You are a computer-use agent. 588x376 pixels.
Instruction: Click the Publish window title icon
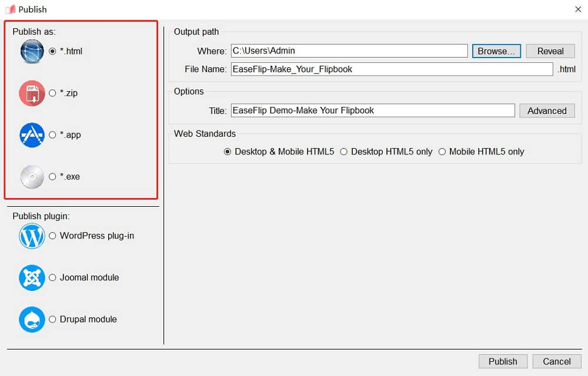9,9
